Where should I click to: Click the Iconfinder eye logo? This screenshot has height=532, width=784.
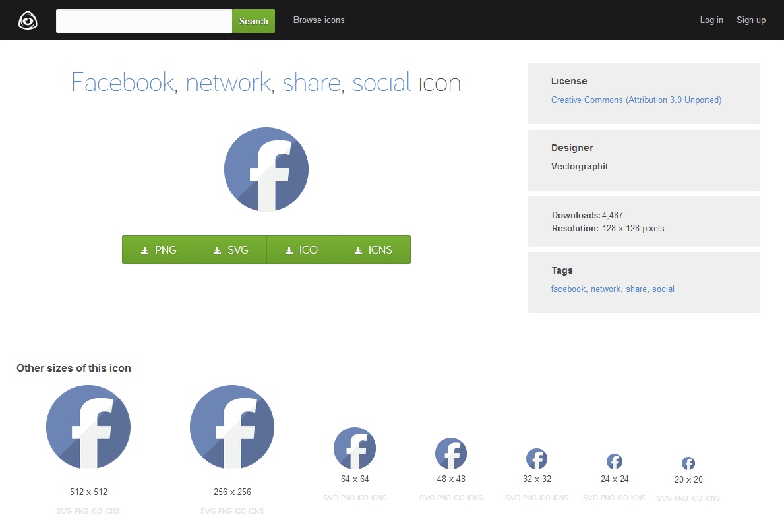tap(28, 20)
